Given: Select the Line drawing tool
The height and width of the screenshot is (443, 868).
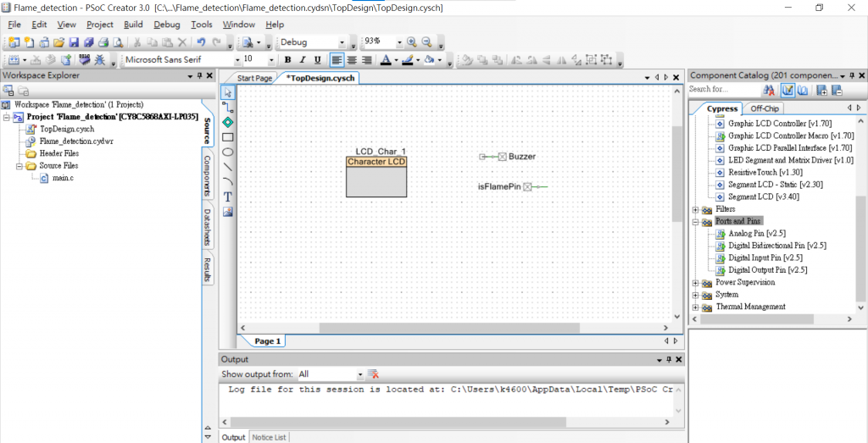Looking at the screenshot, I should pyautogui.click(x=227, y=167).
